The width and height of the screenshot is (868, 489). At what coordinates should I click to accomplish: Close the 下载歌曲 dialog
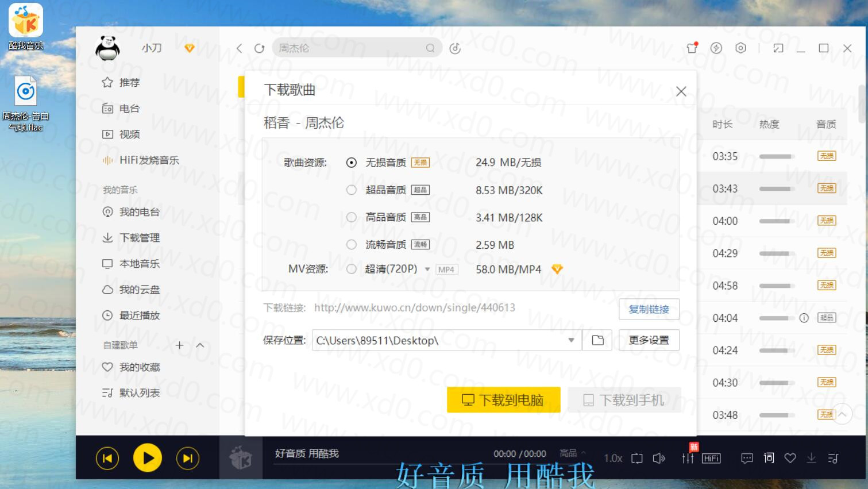pyautogui.click(x=681, y=91)
